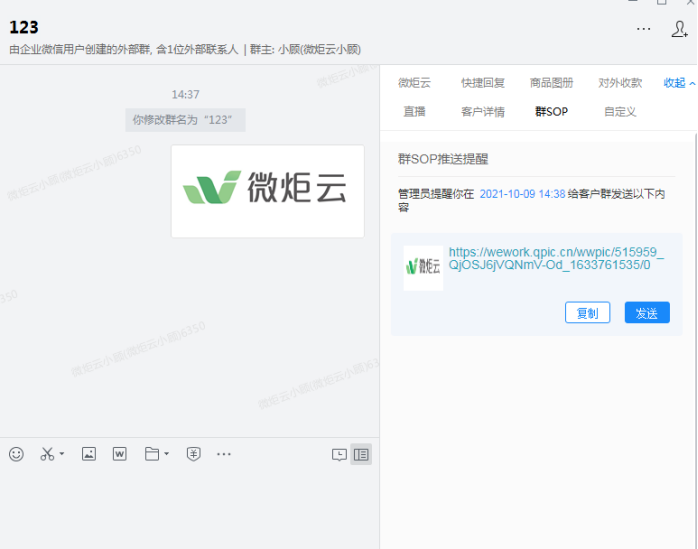This screenshot has width=698, height=549.
Task: Open the yen payment collection icon
Action: (193, 454)
